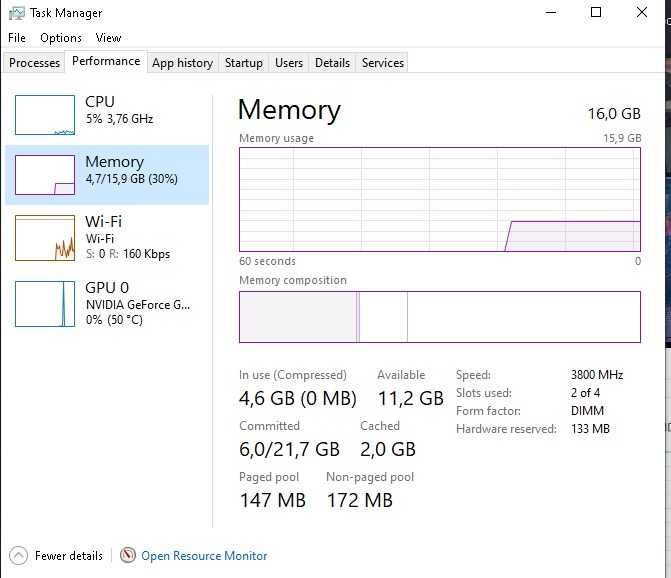Image resolution: width=671 pixels, height=578 pixels.
Task: Click the Task Manager title bar icon
Action: (17, 13)
